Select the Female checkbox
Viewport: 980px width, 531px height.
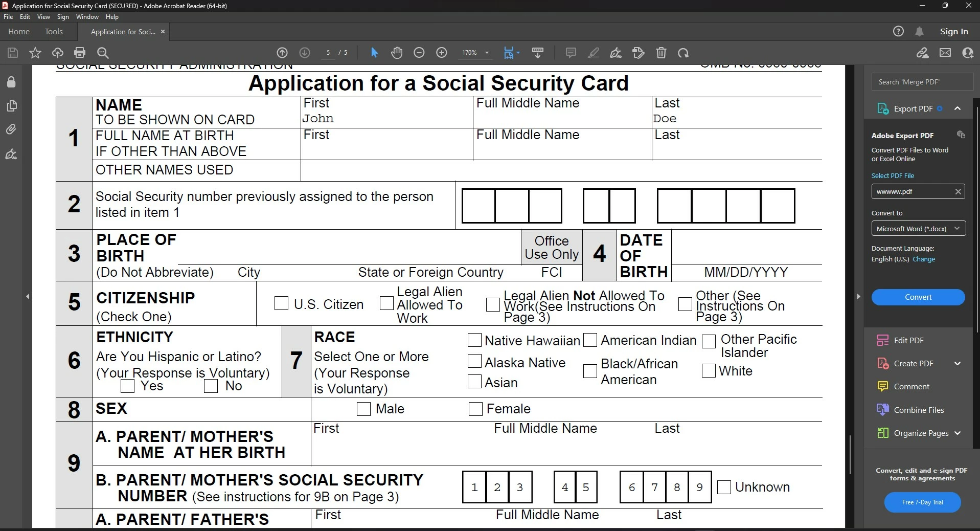pos(475,409)
